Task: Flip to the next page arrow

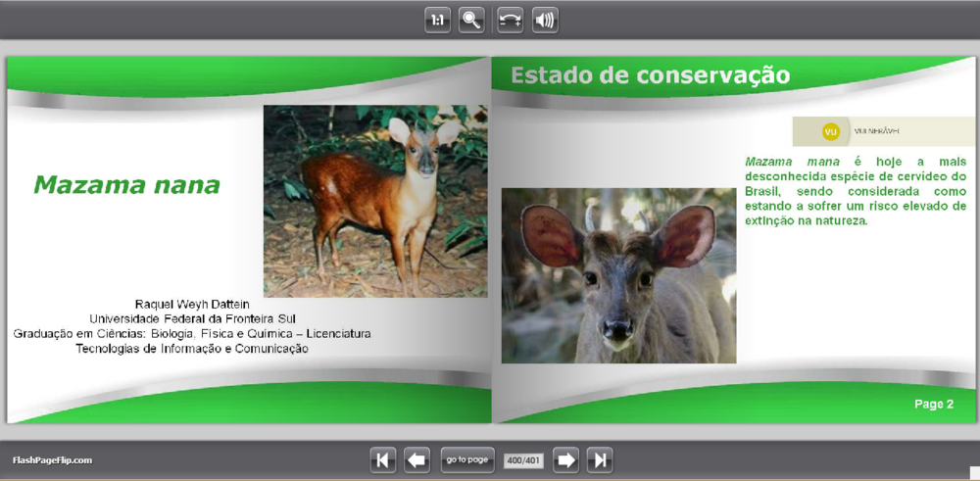Action: [565, 459]
